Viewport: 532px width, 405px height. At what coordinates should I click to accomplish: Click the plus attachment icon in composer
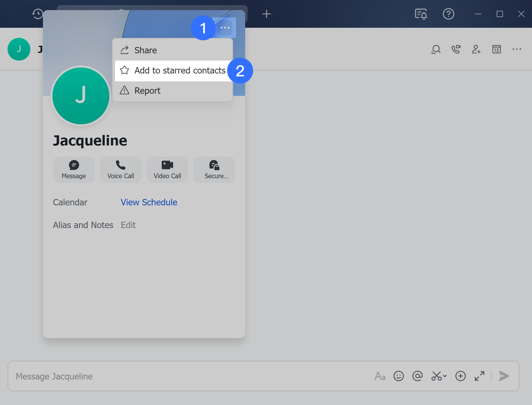tap(461, 376)
